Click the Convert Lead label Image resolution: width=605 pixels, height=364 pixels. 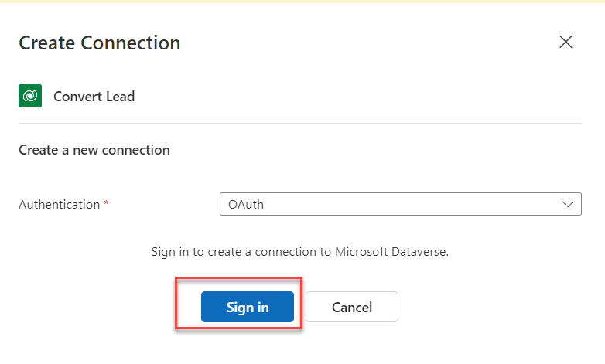tap(94, 97)
